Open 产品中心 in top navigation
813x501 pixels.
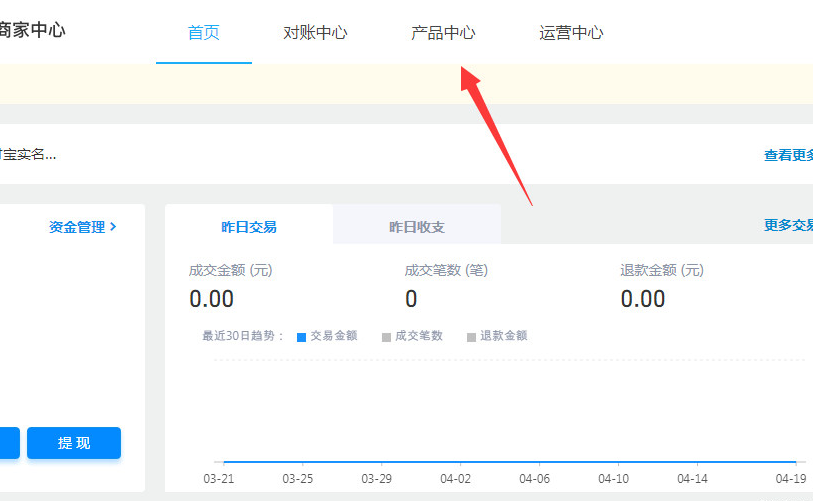coord(443,33)
